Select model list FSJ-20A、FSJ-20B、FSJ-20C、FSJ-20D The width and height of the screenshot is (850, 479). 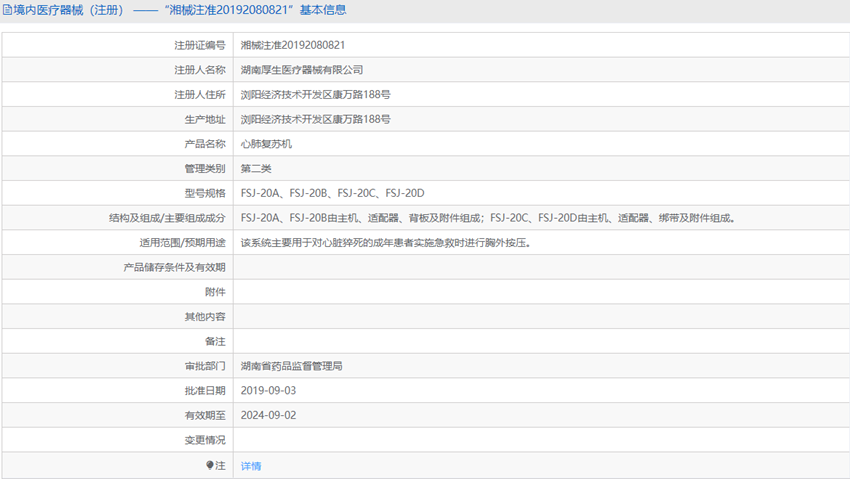pyautogui.click(x=332, y=193)
